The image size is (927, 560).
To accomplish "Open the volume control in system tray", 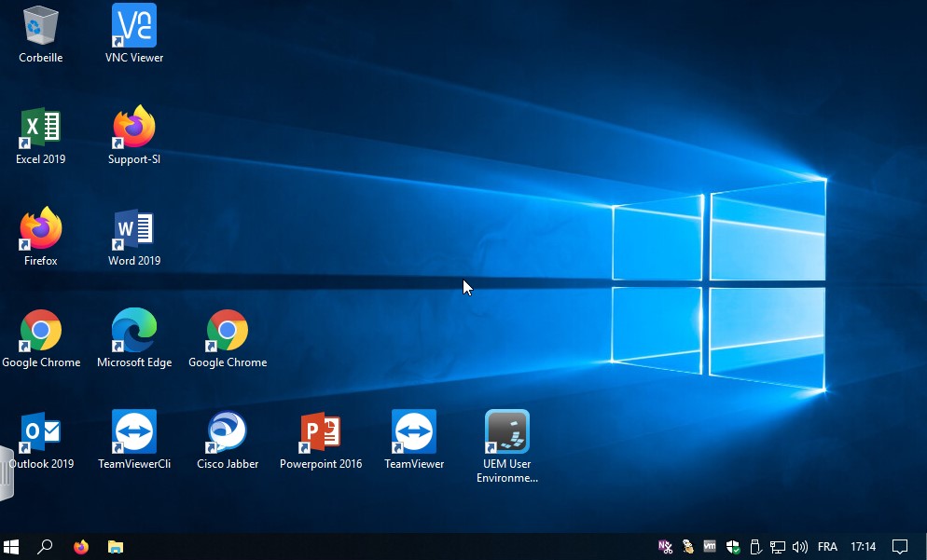I will [799, 547].
